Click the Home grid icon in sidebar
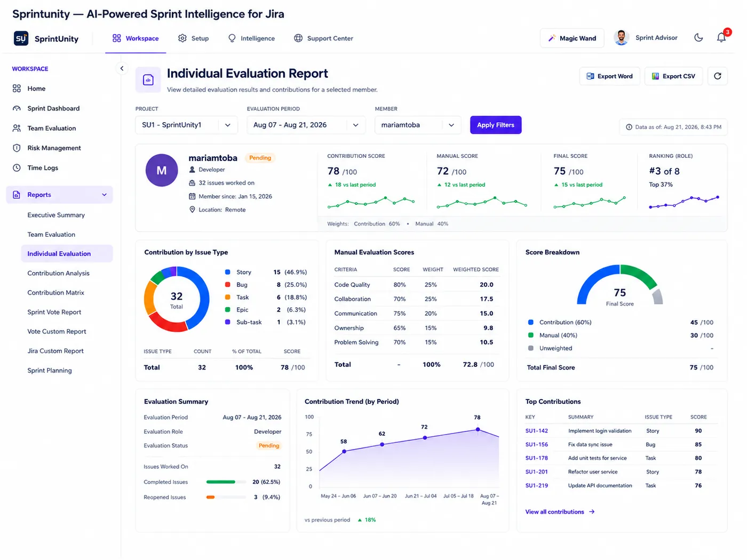 tap(17, 89)
